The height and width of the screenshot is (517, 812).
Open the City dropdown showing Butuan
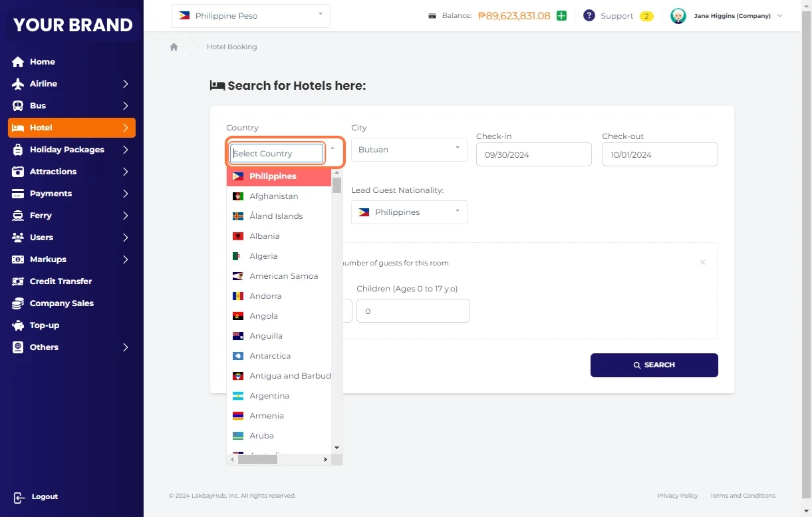(409, 150)
